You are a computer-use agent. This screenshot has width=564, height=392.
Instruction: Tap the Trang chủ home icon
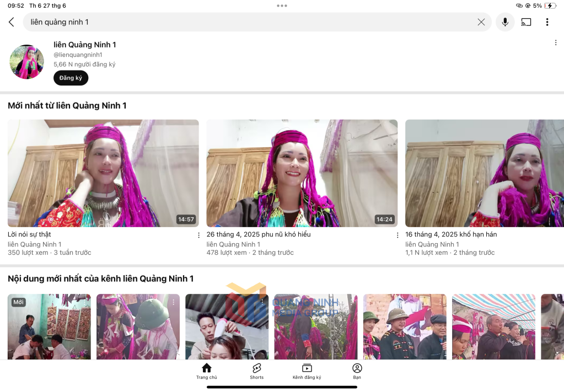[206, 371]
